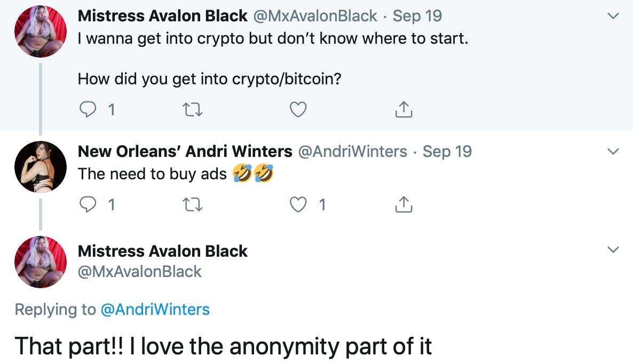Like "The need to buy ads" tweet

click(x=298, y=204)
